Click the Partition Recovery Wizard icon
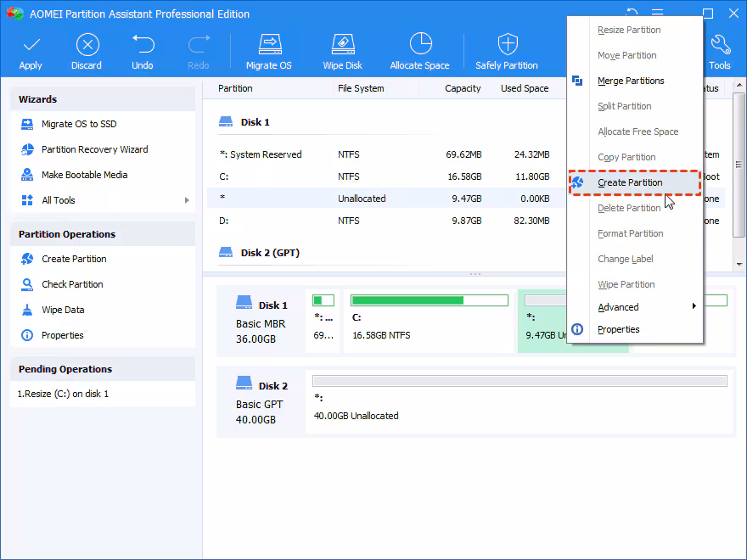Image resolution: width=747 pixels, height=560 pixels. [27, 149]
